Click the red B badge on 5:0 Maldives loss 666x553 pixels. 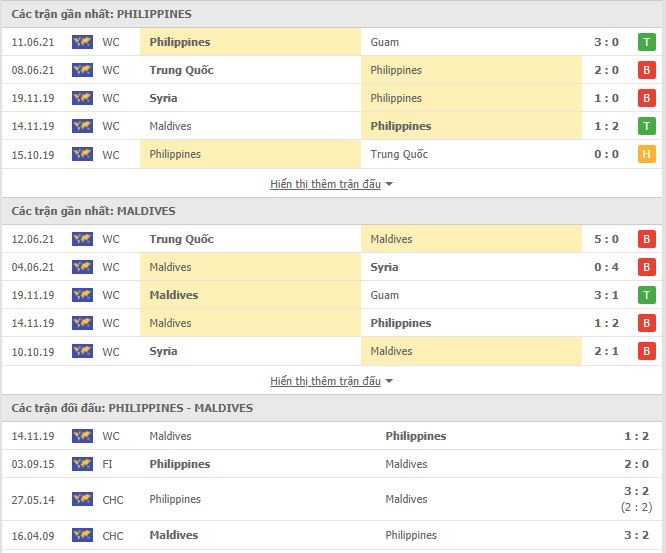point(646,239)
